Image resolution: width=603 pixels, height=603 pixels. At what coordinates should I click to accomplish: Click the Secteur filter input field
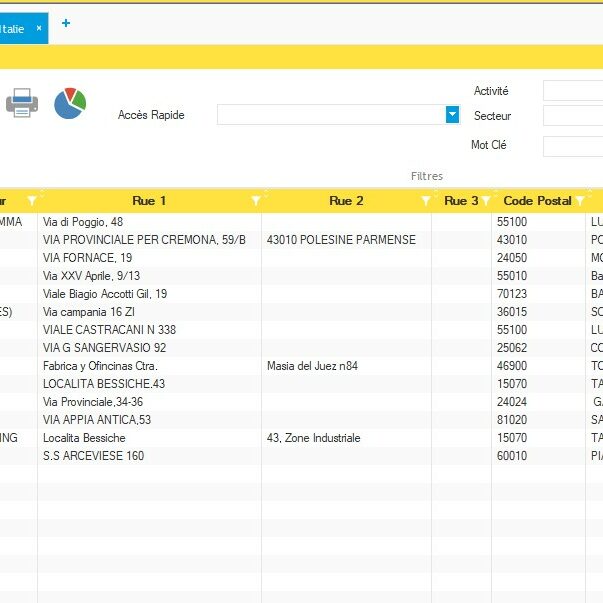pos(572,116)
